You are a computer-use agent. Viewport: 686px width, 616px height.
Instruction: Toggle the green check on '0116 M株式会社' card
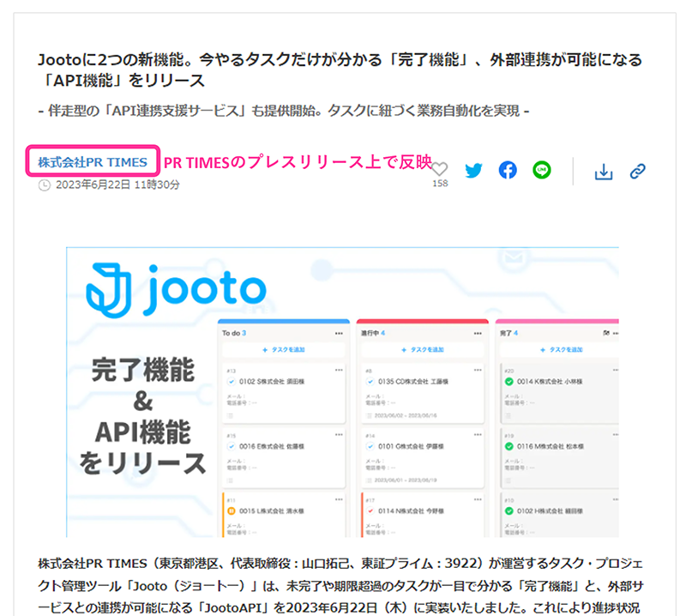(x=508, y=446)
